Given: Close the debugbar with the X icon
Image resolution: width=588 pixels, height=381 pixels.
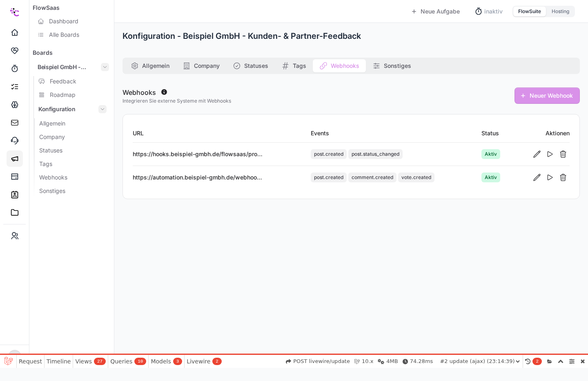Looking at the screenshot, I should point(583,361).
